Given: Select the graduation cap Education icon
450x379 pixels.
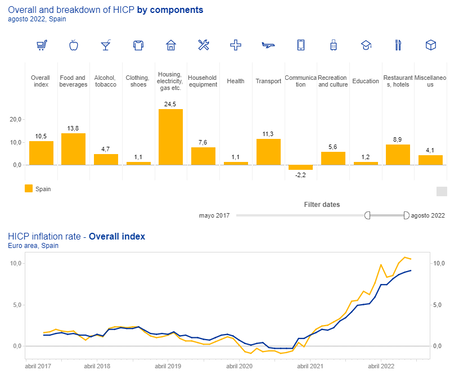Looking at the screenshot, I should pos(366,45).
